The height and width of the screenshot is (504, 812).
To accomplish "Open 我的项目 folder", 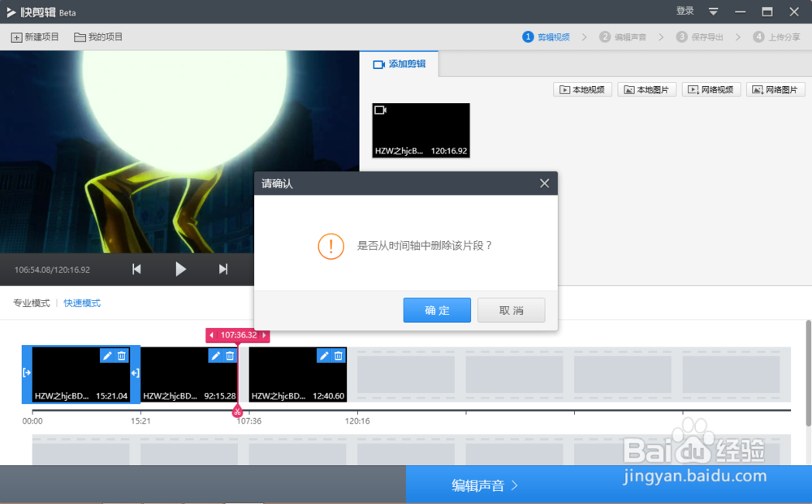I will tap(98, 37).
